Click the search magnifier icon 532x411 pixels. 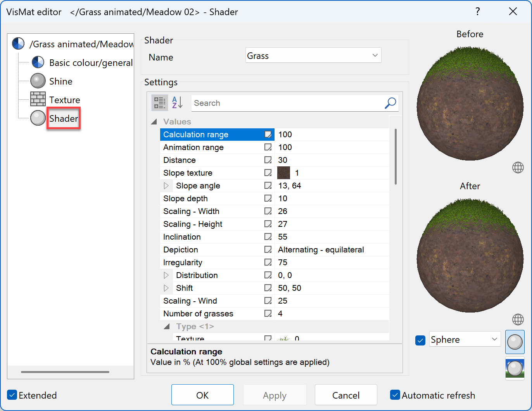[x=390, y=103]
